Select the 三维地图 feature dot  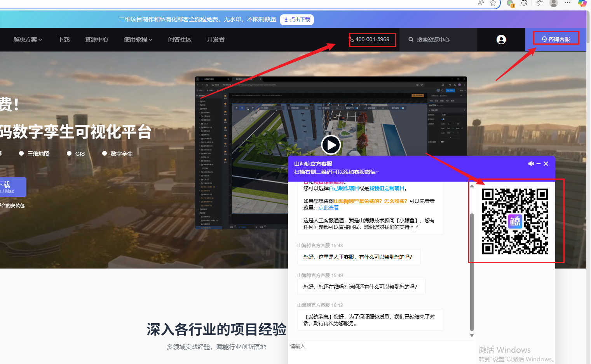(x=21, y=153)
